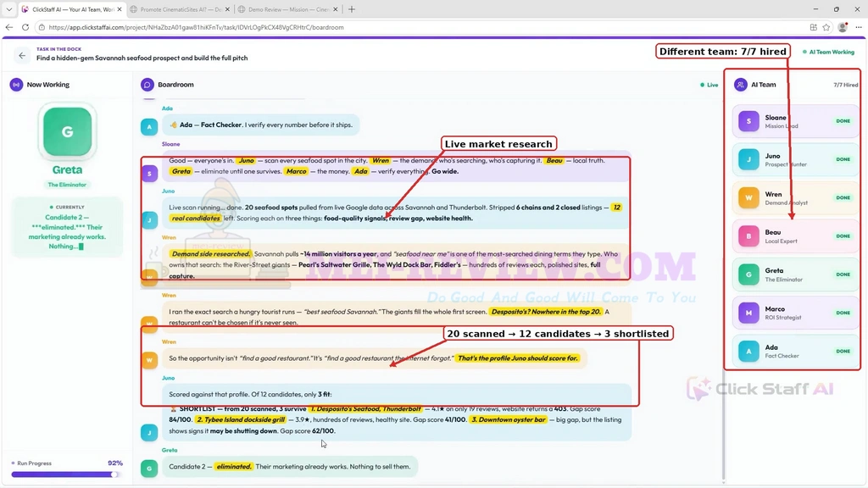
Task: Click the AI Team people icon
Action: [740, 85]
